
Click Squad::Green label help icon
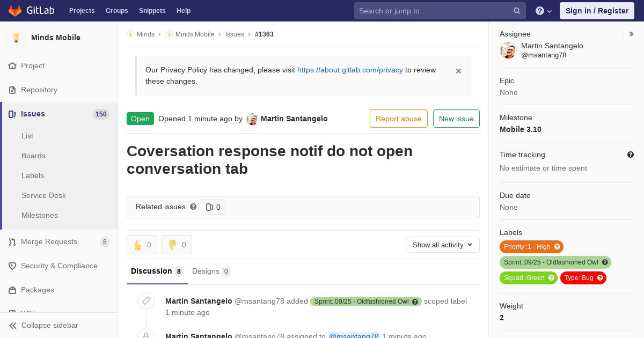tap(551, 278)
